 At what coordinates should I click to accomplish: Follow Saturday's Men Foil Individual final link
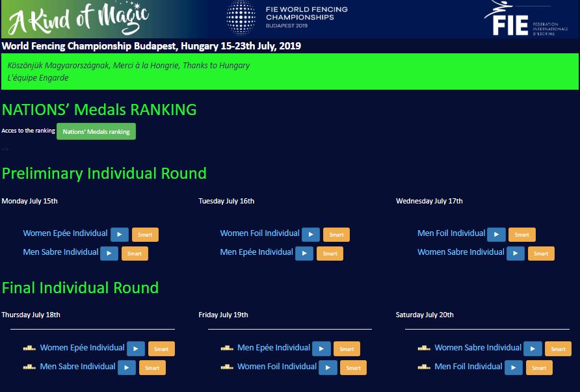[468, 367]
